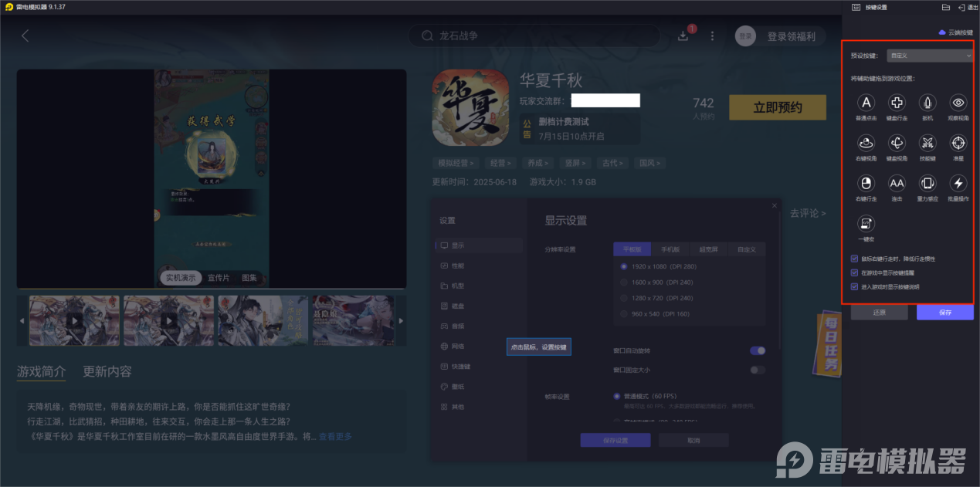980x487 pixels.
Task: Click the 每日任务 daily task badge
Action: (829, 345)
